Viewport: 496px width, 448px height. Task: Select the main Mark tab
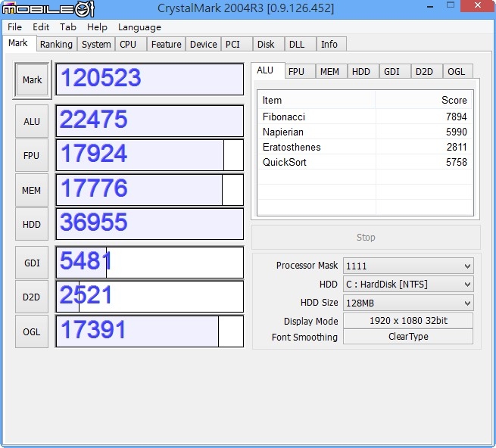(18, 43)
